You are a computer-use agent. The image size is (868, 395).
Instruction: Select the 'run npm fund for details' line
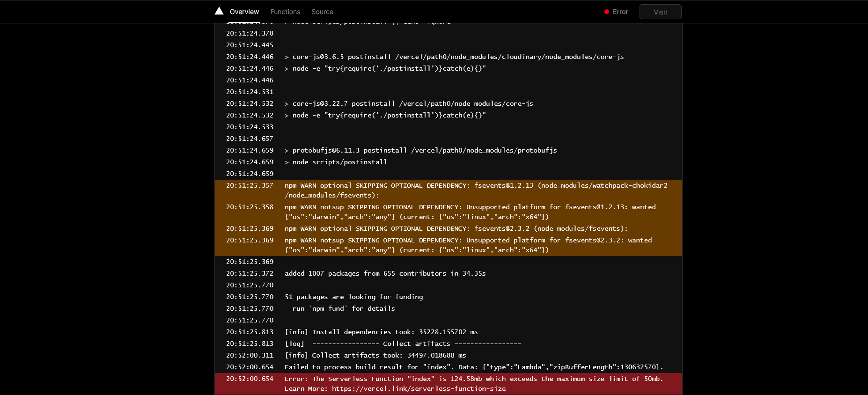click(x=449, y=308)
